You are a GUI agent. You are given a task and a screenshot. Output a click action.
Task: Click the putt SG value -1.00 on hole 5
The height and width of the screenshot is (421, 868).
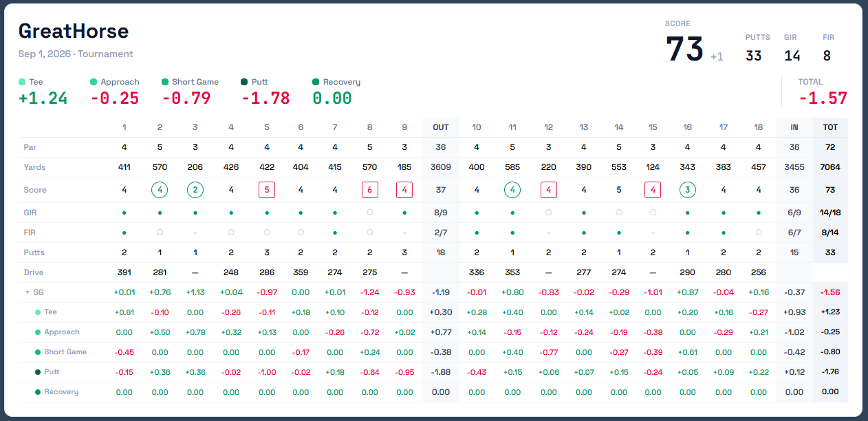[267, 372]
